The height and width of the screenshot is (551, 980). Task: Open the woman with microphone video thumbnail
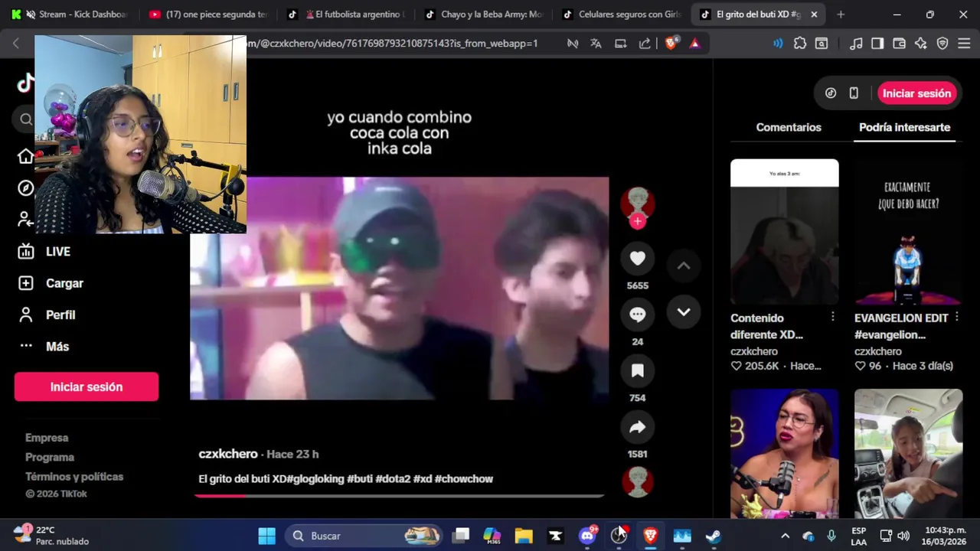[784, 454]
